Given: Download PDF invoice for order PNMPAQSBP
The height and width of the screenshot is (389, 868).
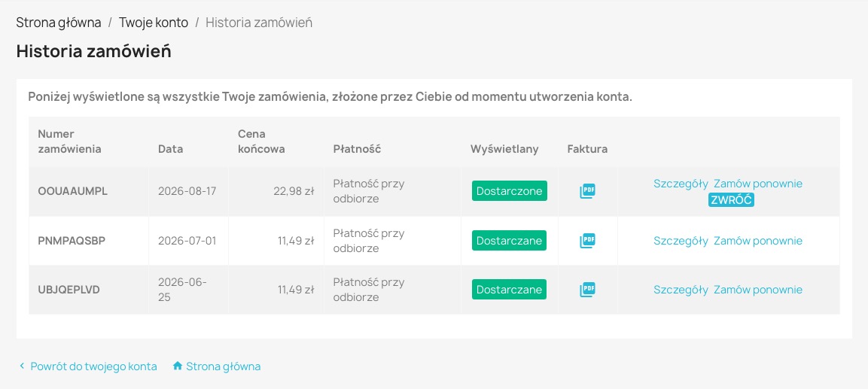Looking at the screenshot, I should coord(587,241).
